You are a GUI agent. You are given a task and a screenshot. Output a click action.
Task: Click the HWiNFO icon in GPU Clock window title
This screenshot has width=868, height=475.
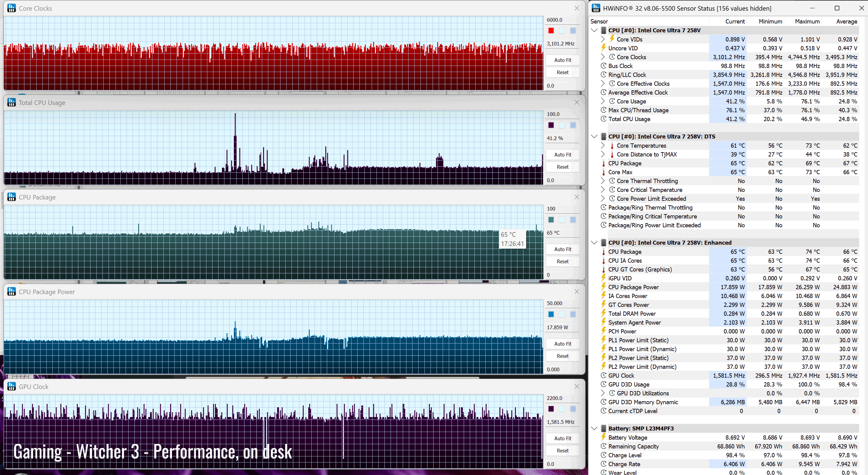(12, 386)
